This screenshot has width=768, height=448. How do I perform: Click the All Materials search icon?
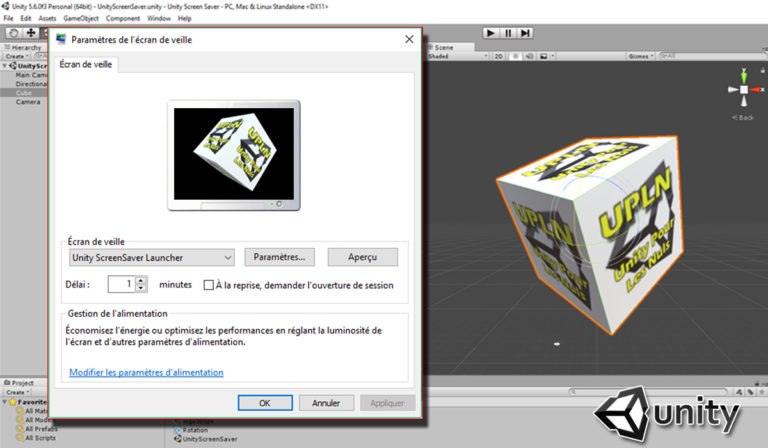[x=20, y=411]
